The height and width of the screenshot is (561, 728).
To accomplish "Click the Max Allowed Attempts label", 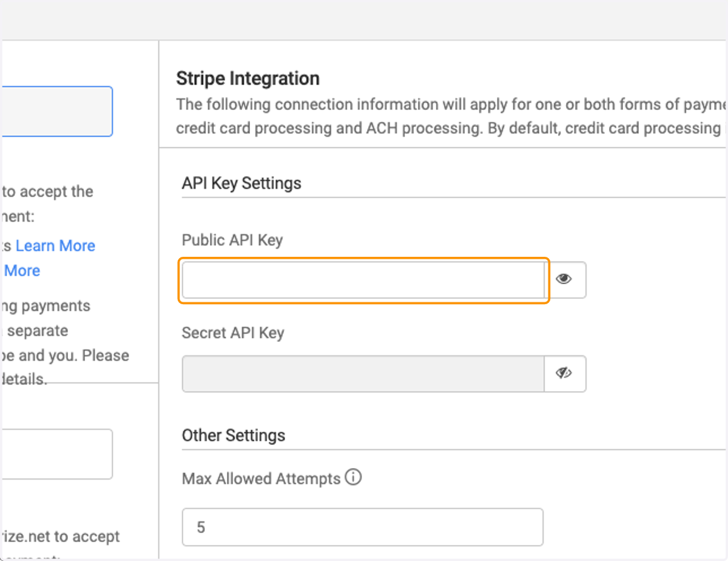I will pyautogui.click(x=261, y=478).
